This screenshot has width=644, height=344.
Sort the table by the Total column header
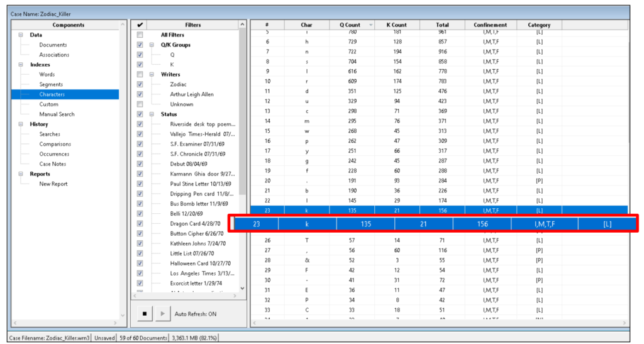coord(442,25)
